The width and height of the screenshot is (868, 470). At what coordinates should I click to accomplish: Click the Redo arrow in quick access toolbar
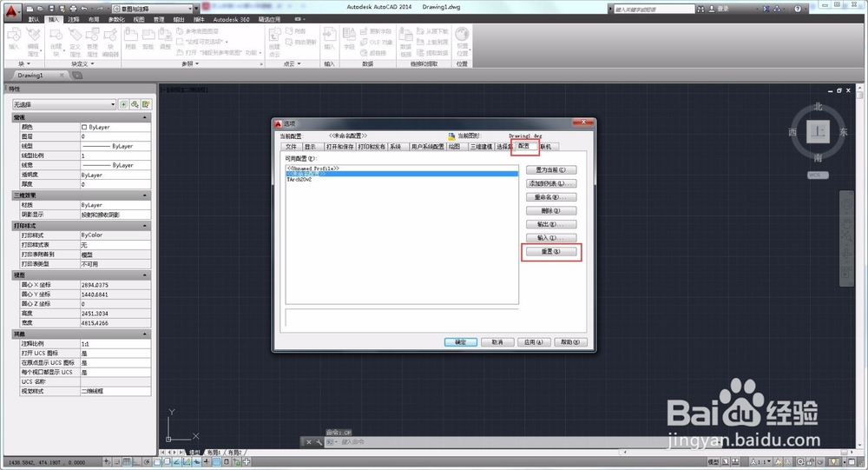coord(99,9)
